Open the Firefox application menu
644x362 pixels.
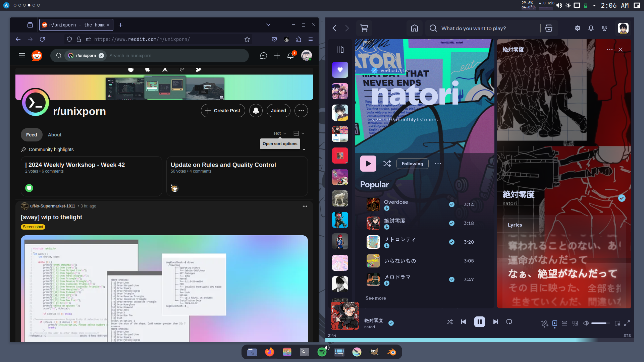tap(311, 39)
